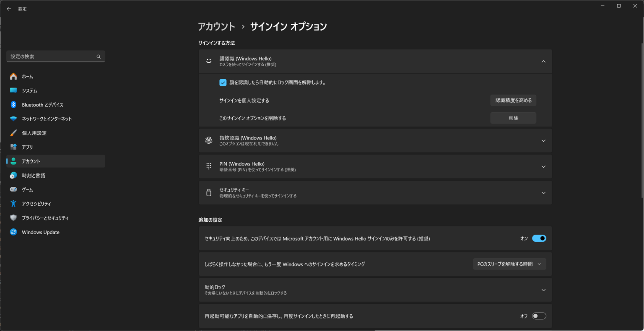Navigate to アカウント via breadcrumb
Viewport: 644px width, 331px height.
point(216,26)
